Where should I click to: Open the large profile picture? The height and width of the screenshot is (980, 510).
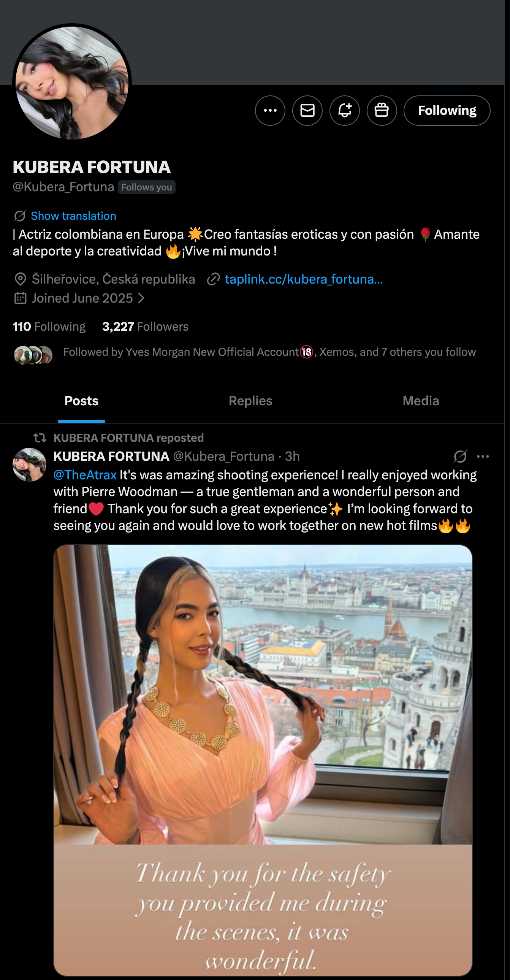click(72, 82)
